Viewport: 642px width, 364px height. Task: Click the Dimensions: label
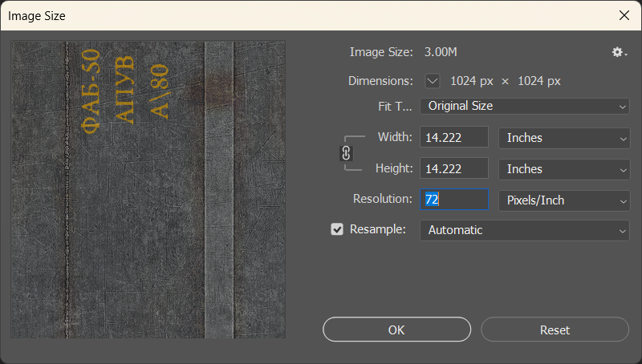[x=380, y=81]
